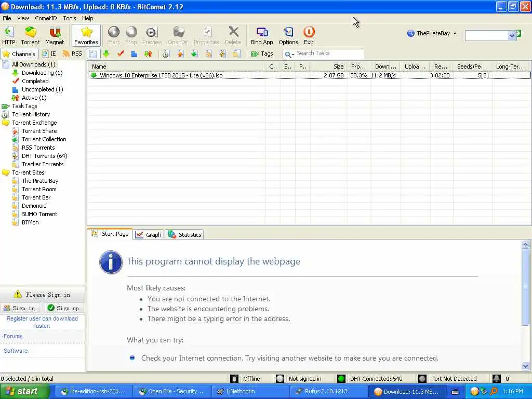This screenshot has height=399, width=532.
Task: Click the Tags button in filter bar
Action: [262, 54]
